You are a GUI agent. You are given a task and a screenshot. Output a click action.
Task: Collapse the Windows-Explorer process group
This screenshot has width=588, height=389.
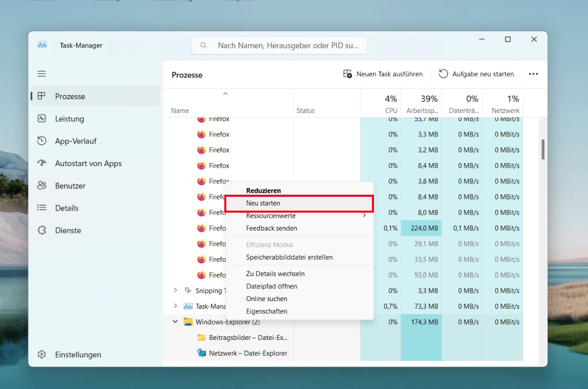coord(175,322)
